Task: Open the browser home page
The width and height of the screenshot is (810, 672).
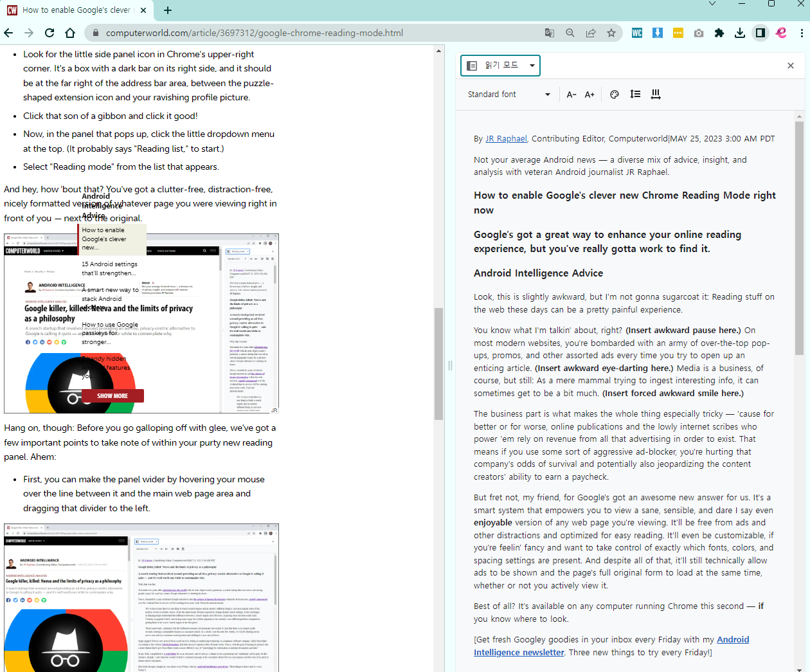Action: [70, 33]
